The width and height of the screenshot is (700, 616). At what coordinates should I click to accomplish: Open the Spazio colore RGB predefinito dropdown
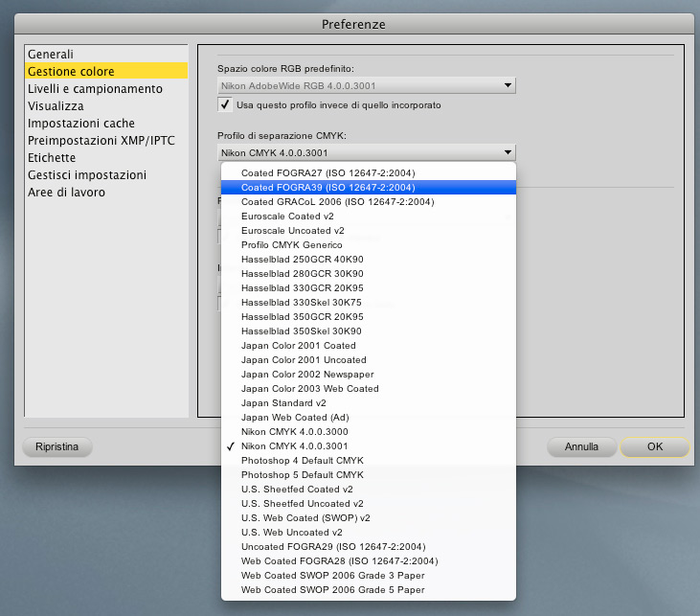367,85
